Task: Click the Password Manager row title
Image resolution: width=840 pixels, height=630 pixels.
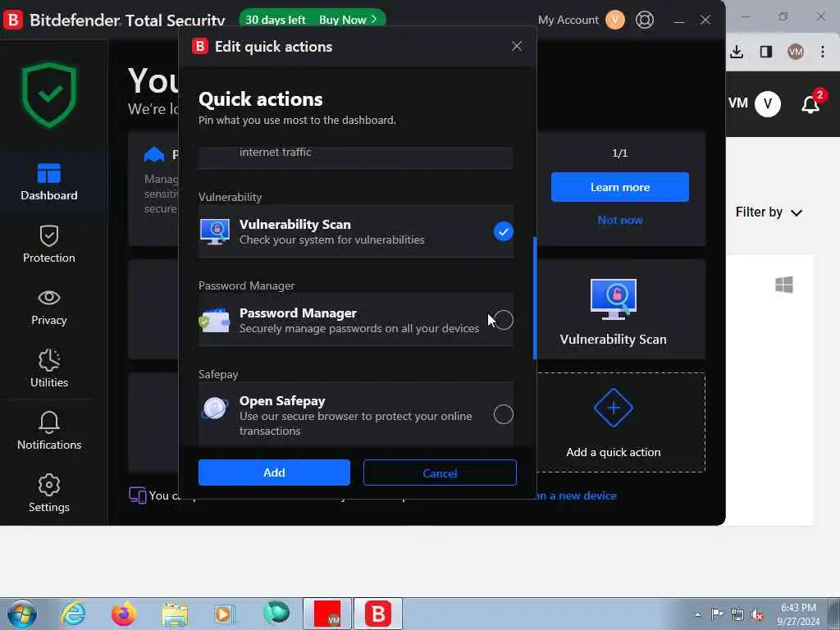Action: [x=298, y=313]
